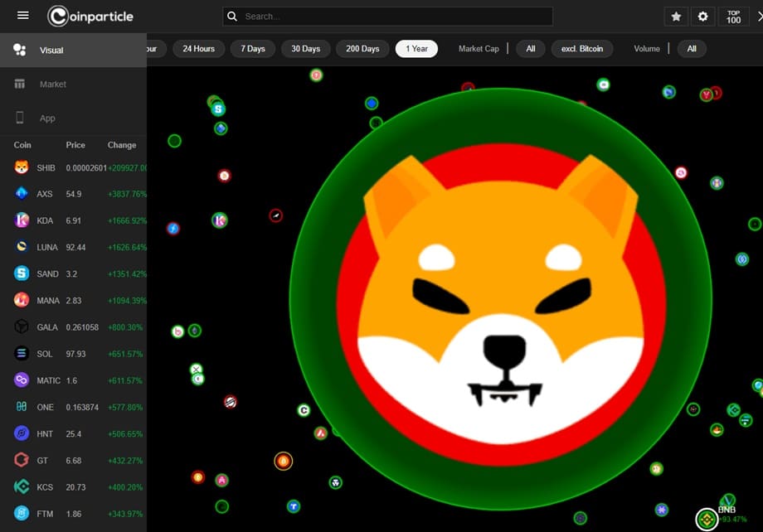
Task: Select the 1 Year timeframe
Action: (x=416, y=49)
